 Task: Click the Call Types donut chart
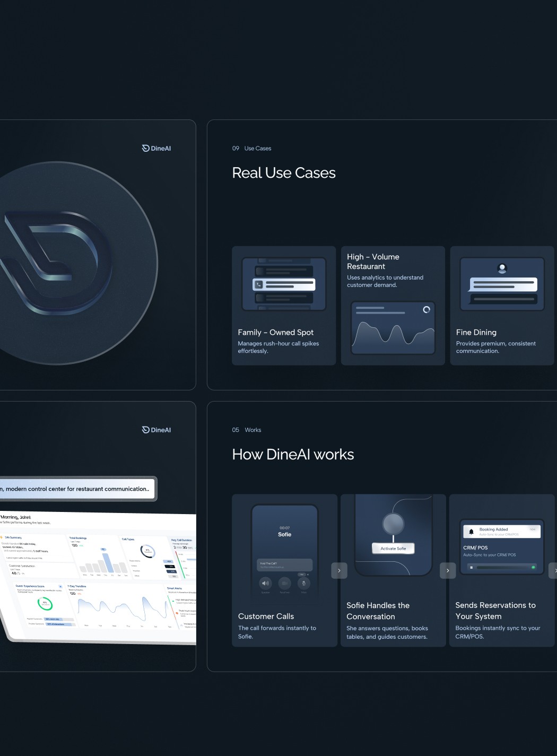147,551
